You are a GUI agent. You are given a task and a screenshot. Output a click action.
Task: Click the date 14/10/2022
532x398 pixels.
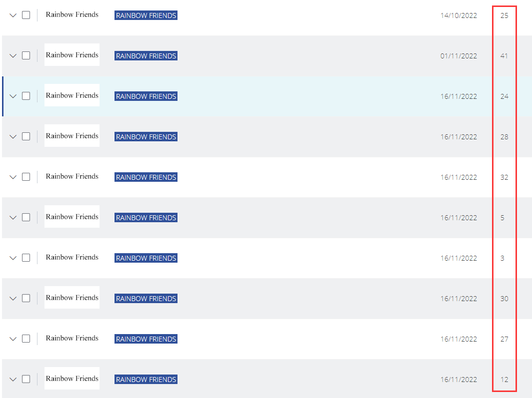click(x=458, y=15)
